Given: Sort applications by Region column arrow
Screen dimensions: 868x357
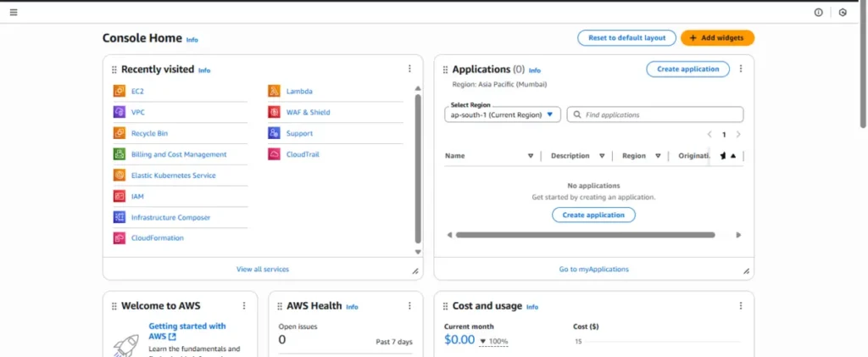Looking at the screenshot, I should click(x=658, y=156).
